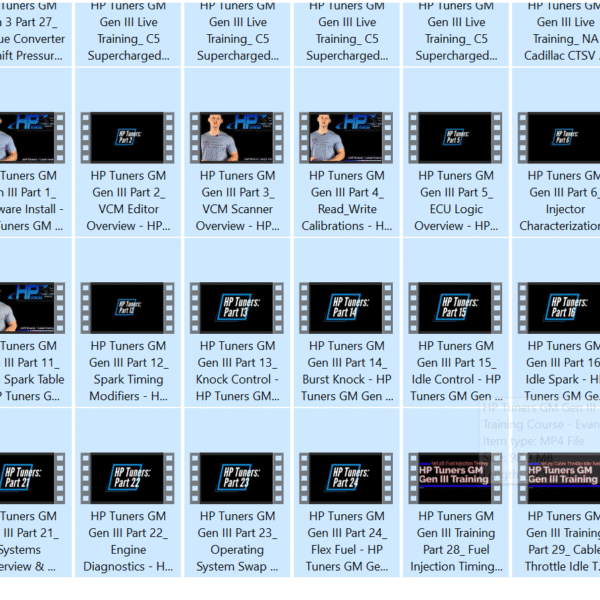The width and height of the screenshot is (600, 600).
Task: Click the 'Part 14_ Burst Knock' file name
Action: 347,371
